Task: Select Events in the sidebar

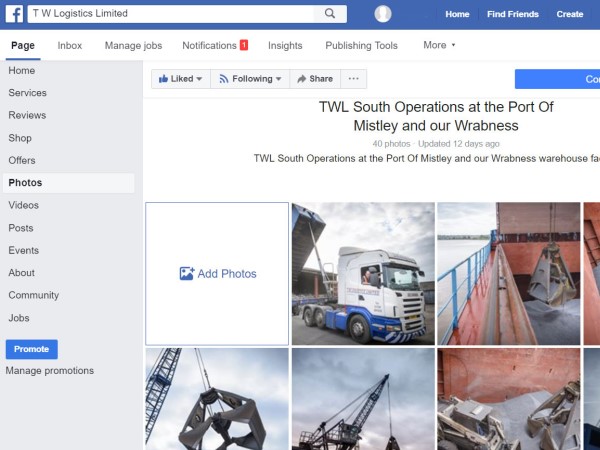Action: coord(24,250)
